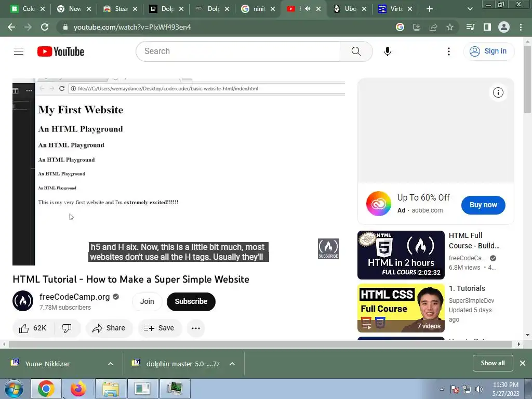Open Chrome three-dot menu
Viewport: 532px width, 399px height.
coord(521,27)
